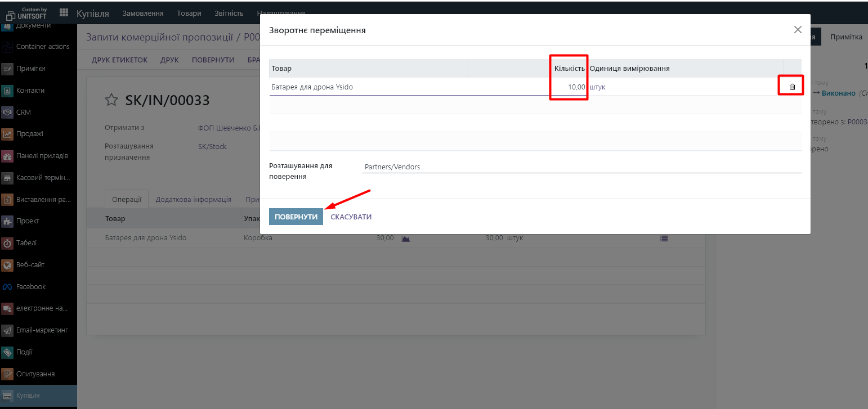868x409 pixels.
Task: Open the Замовлення menu
Action: coord(143,13)
